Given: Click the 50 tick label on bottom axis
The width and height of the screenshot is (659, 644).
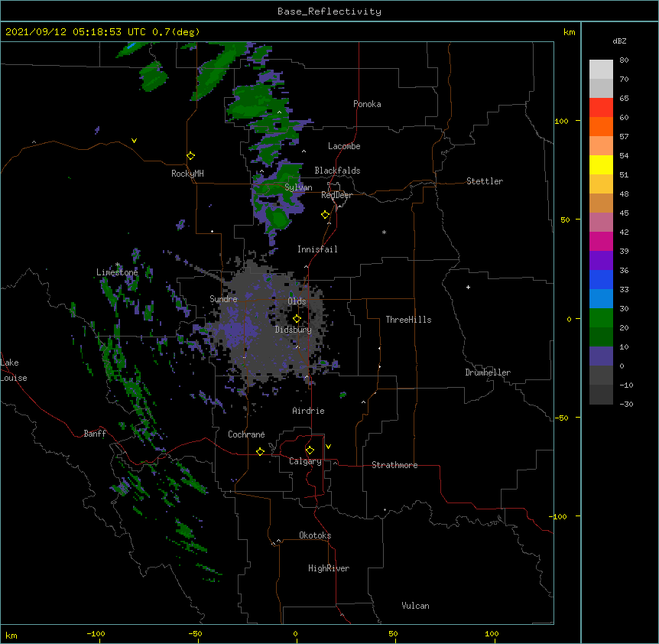Looking at the screenshot, I should pos(393,633).
